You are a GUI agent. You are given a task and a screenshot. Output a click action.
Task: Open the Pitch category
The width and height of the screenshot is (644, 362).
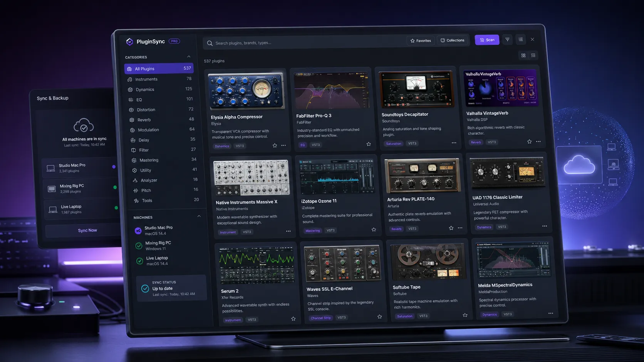(x=166, y=190)
